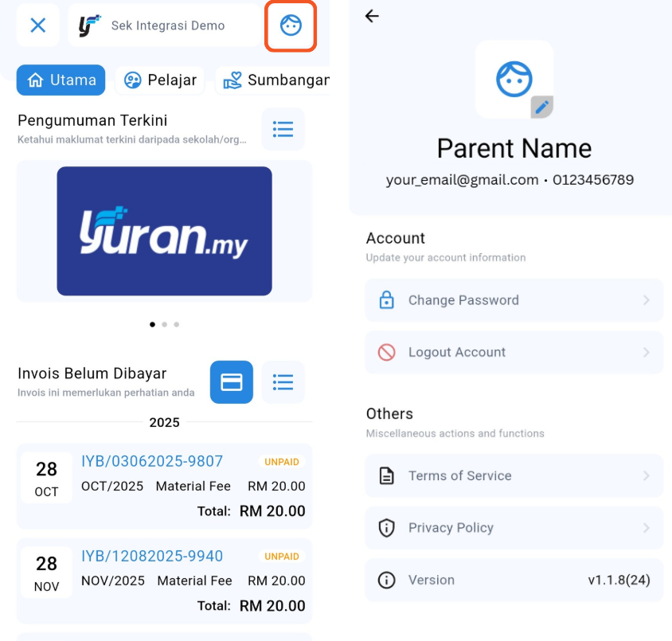Screen dimensions: 672x641
Task: Select the Parent Name heading
Action: [x=514, y=148]
